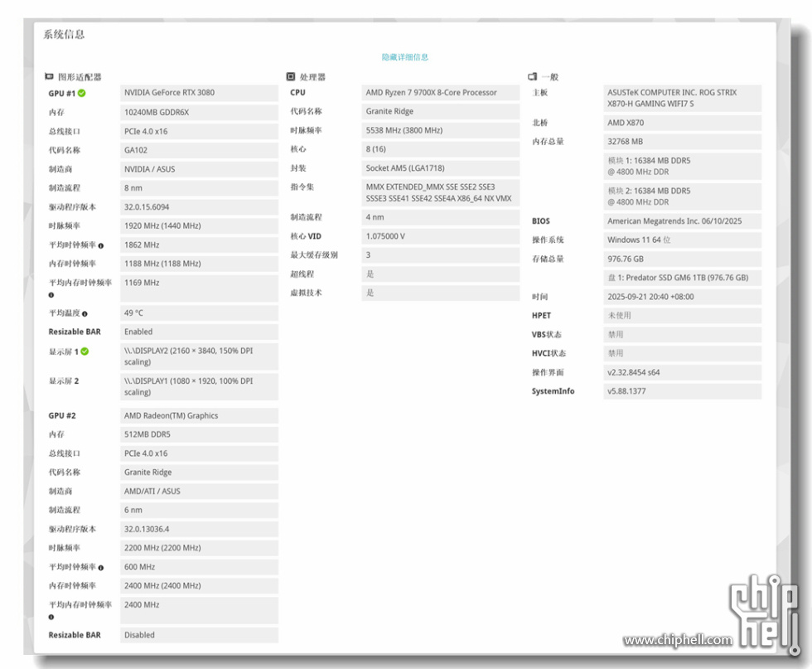Select the AMD Radeon(TM) Graphics value
The width and height of the screenshot is (812, 669).
coord(200,415)
